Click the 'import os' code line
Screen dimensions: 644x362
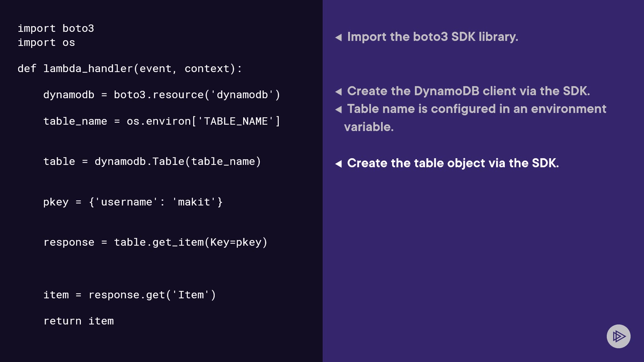click(x=46, y=43)
